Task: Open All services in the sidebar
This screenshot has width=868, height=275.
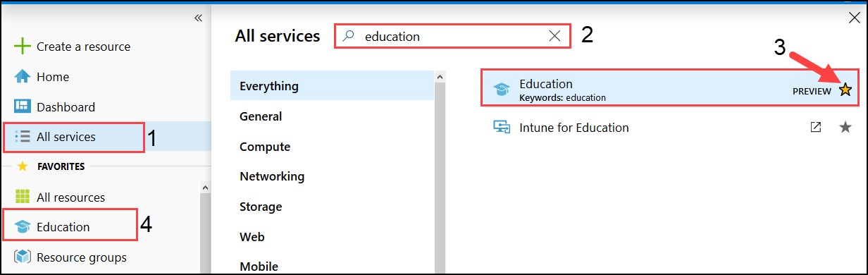Action: tap(74, 137)
